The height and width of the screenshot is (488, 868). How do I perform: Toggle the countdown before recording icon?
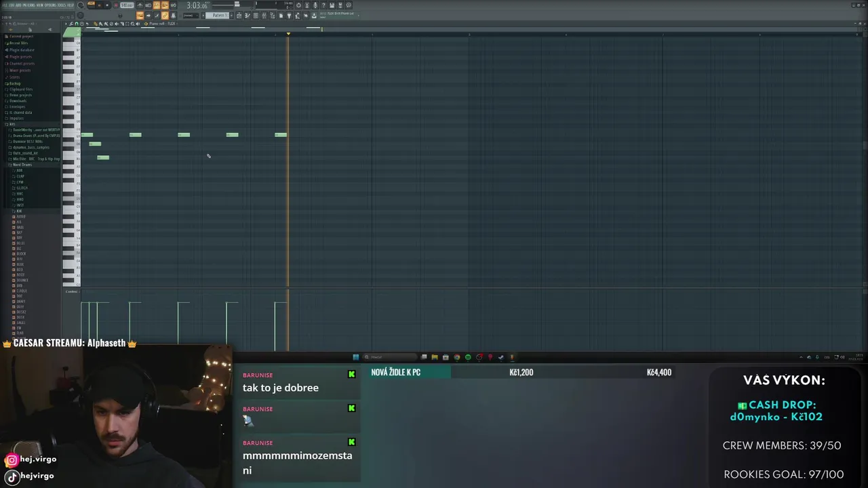(x=156, y=5)
